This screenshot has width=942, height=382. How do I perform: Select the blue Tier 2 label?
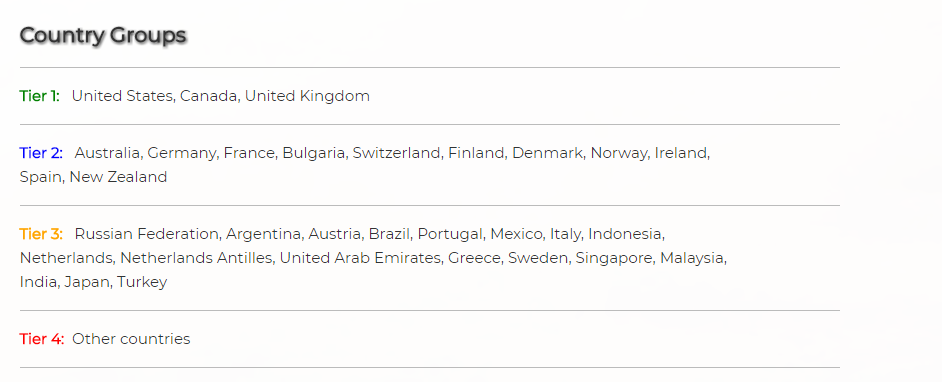pos(41,153)
